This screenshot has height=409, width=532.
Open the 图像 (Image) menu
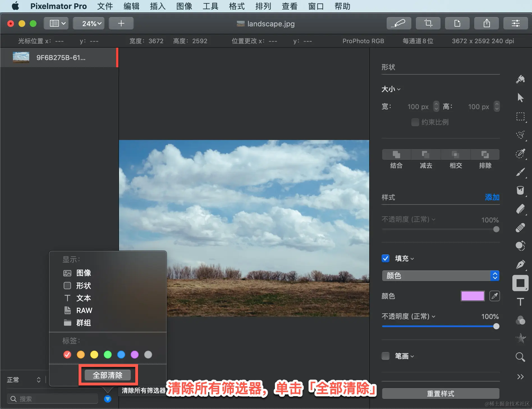(x=184, y=6)
